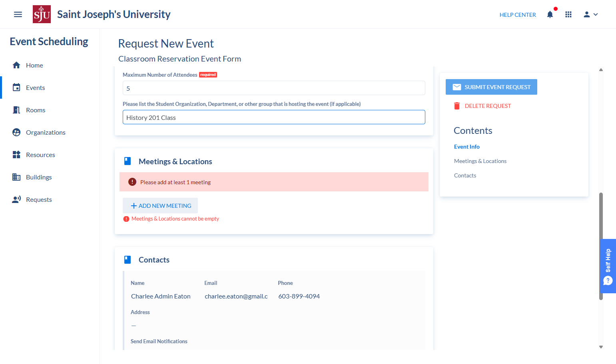The width and height of the screenshot is (616, 364).
Task: Click the Contacts section bookmark icon
Action: 128,260
